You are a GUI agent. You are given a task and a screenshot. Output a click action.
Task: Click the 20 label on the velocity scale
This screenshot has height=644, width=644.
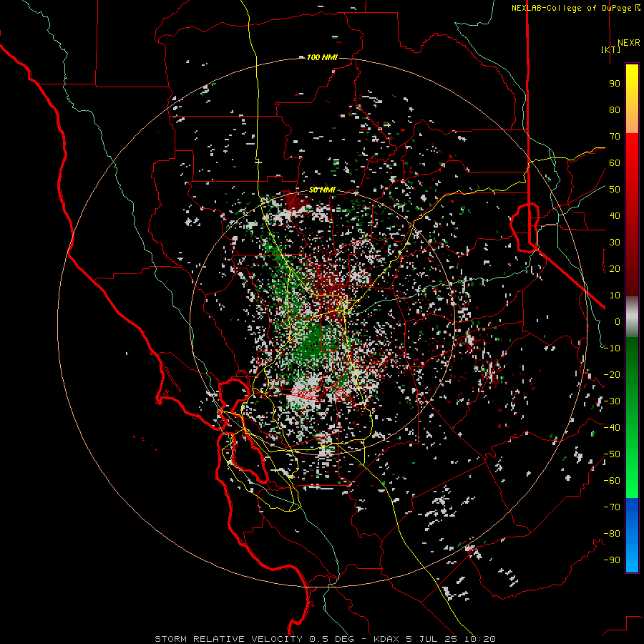615,268
